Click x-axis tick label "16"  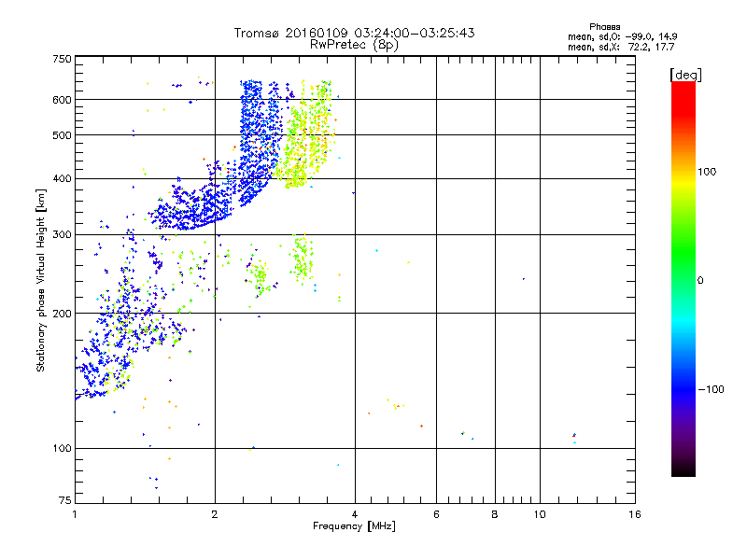coord(635,514)
